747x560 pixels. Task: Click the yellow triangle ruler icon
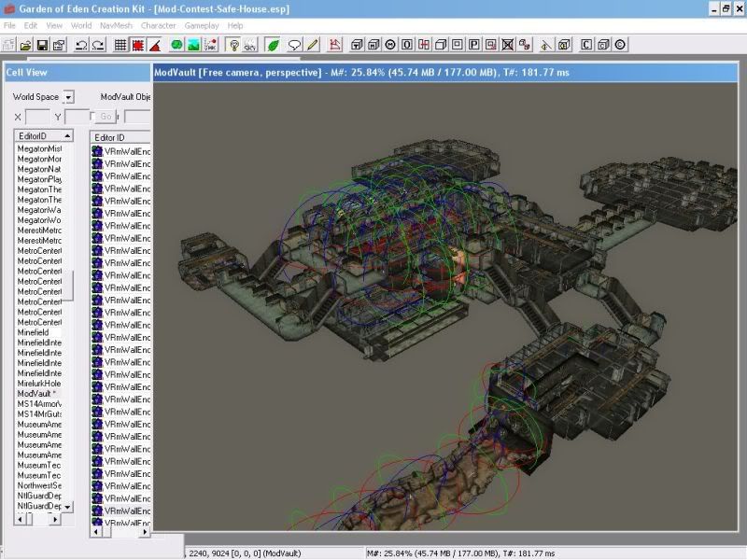546,45
